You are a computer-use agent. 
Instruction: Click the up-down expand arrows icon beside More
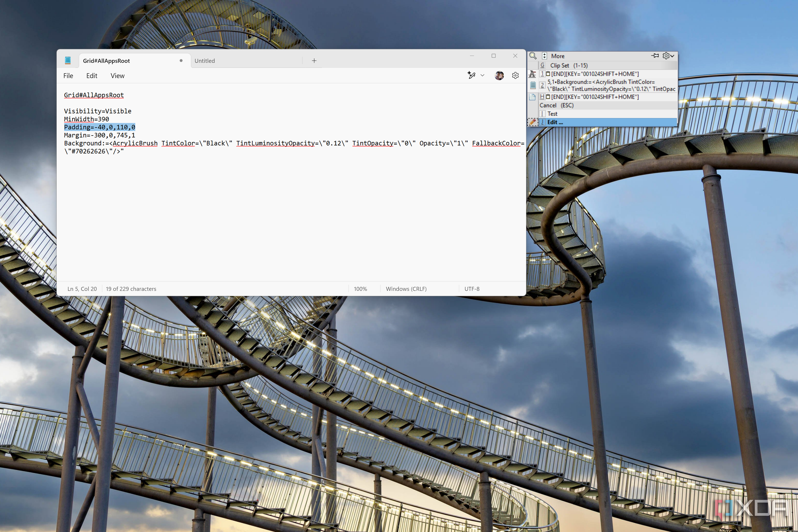pyautogui.click(x=544, y=56)
